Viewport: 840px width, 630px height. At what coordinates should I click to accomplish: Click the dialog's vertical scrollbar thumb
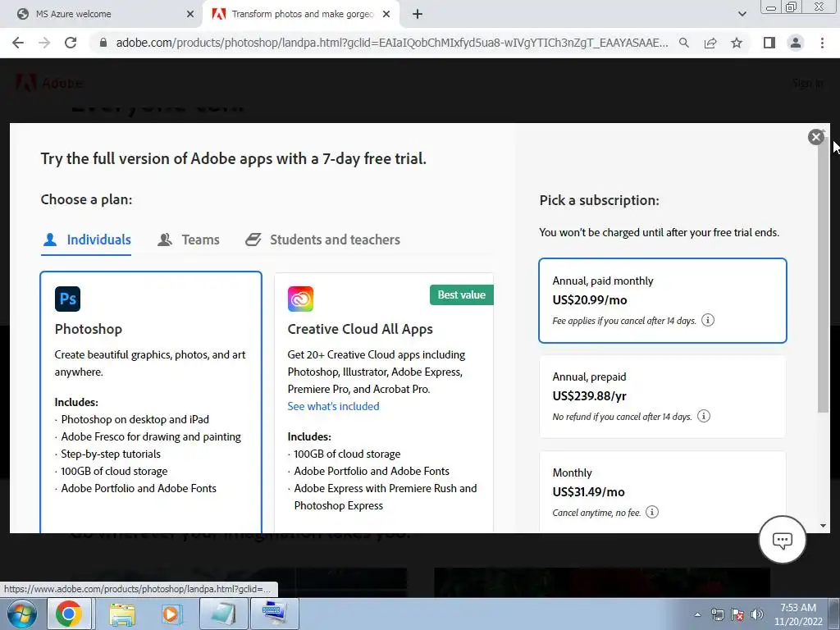[823, 273]
